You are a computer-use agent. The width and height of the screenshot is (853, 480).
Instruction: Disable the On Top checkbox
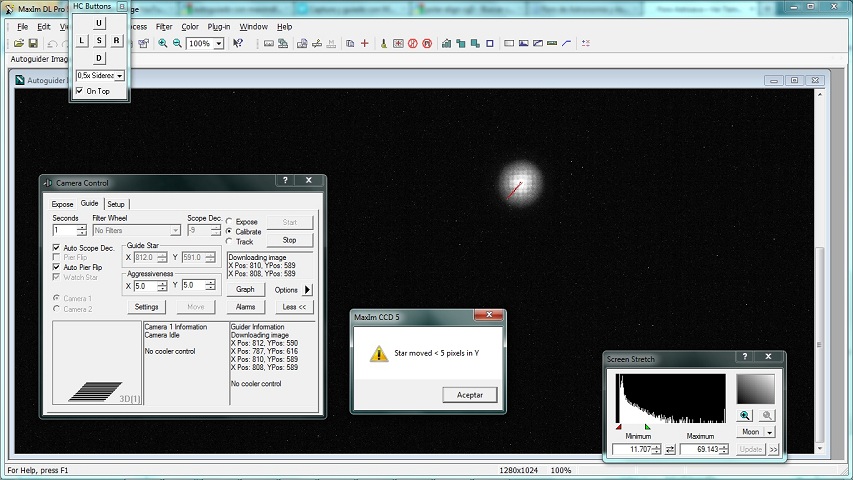pos(80,91)
